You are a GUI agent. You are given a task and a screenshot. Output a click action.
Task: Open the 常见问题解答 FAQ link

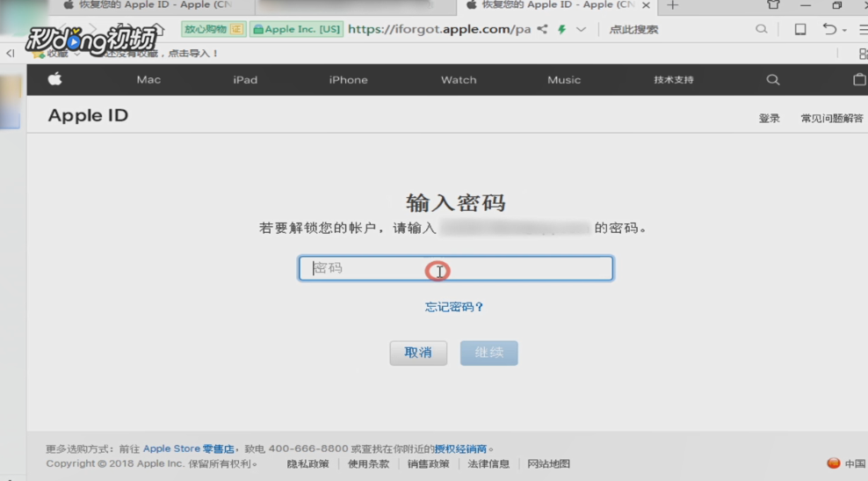click(x=831, y=118)
